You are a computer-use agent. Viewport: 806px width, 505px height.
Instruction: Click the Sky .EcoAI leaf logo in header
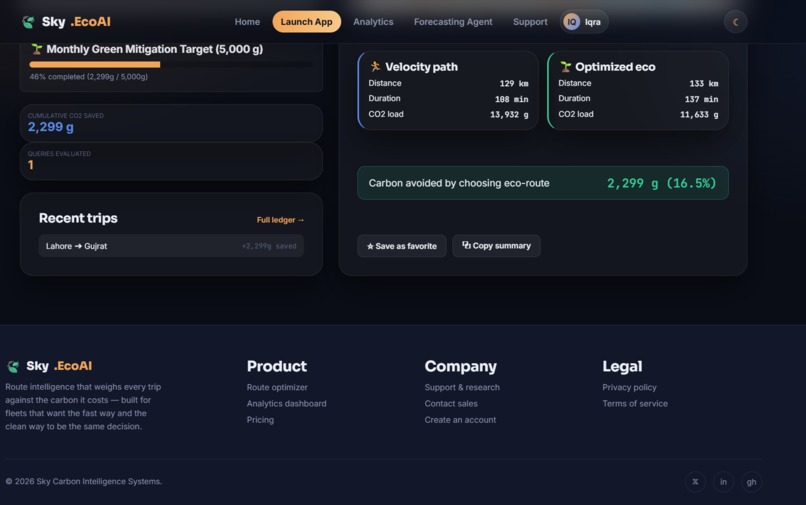(x=28, y=22)
